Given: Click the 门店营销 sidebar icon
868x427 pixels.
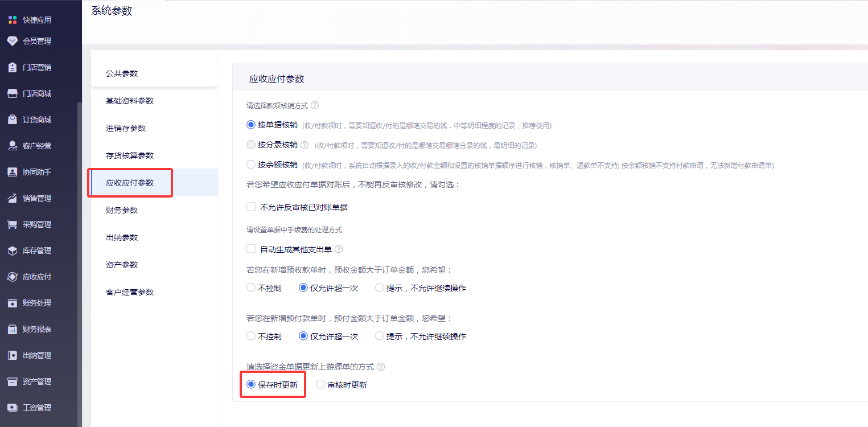Looking at the screenshot, I should click(x=13, y=67).
